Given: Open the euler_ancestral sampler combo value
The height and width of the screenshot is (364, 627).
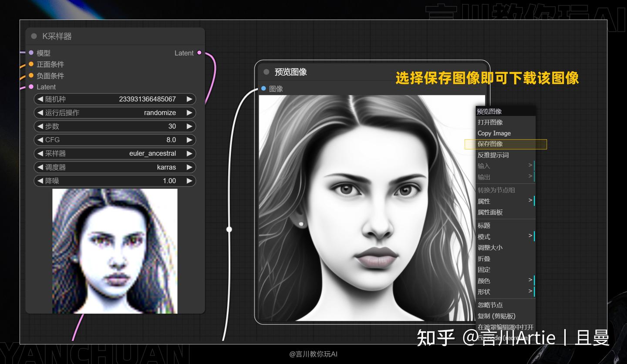Looking at the screenshot, I should tap(153, 154).
